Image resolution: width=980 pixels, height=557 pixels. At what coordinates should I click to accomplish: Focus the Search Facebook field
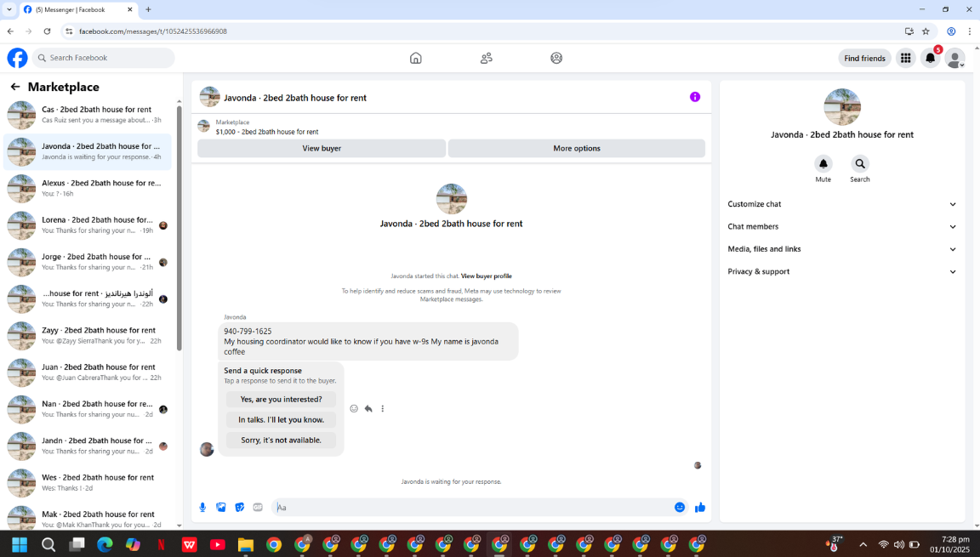pos(104,58)
